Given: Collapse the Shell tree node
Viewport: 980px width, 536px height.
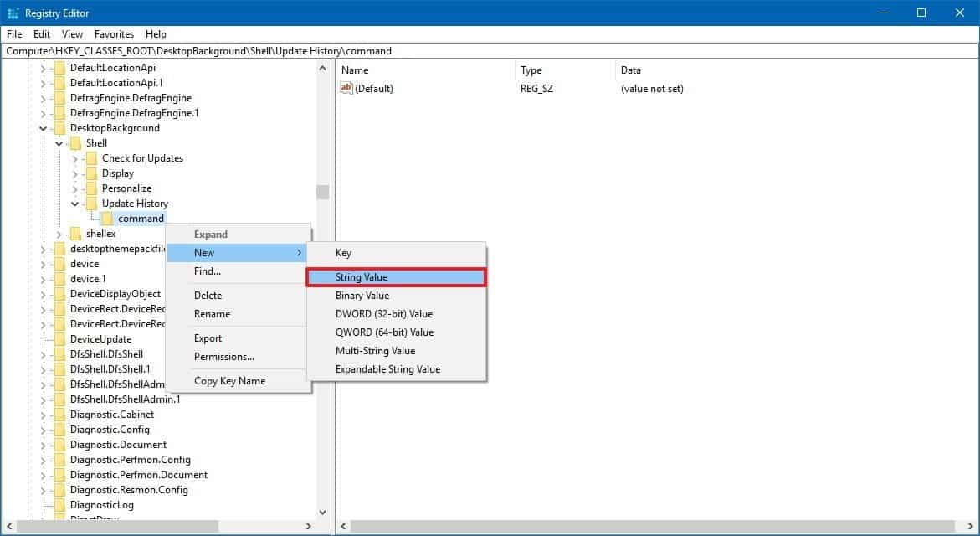Looking at the screenshot, I should pyautogui.click(x=59, y=143).
